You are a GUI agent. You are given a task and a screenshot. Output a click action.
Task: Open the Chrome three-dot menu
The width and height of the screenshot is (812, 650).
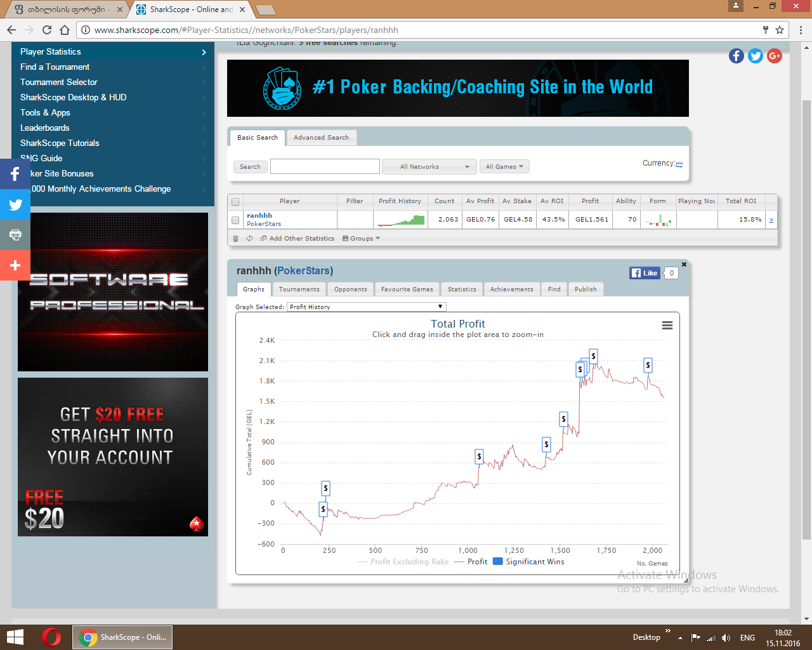[x=801, y=30]
